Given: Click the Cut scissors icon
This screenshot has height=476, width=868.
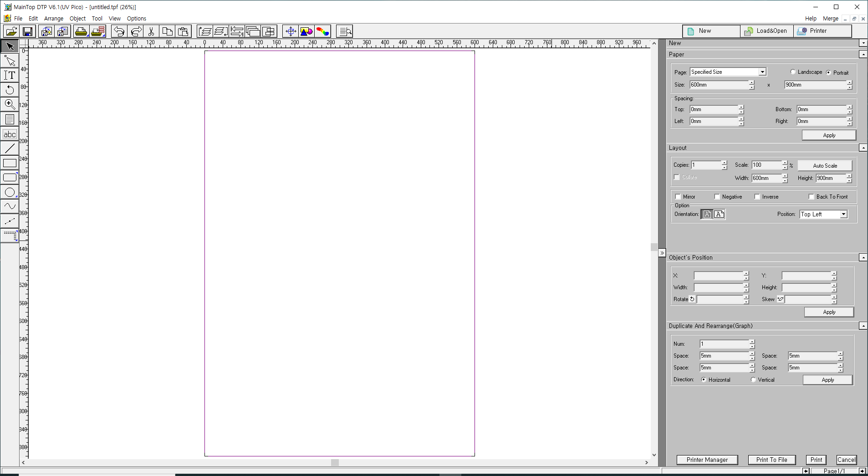Looking at the screenshot, I should [x=152, y=31].
